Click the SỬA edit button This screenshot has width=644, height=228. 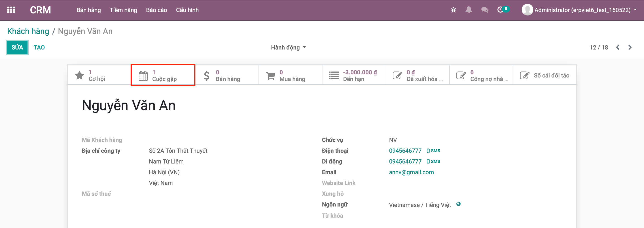[17, 47]
